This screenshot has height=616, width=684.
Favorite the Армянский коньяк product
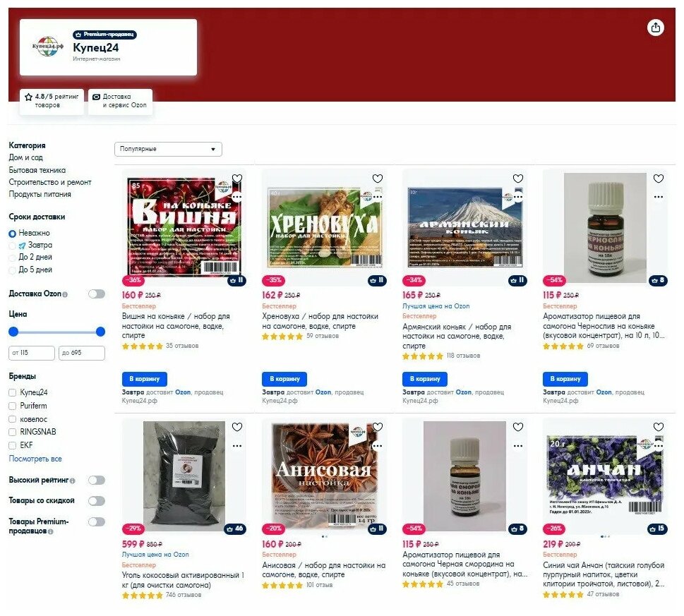(x=518, y=179)
